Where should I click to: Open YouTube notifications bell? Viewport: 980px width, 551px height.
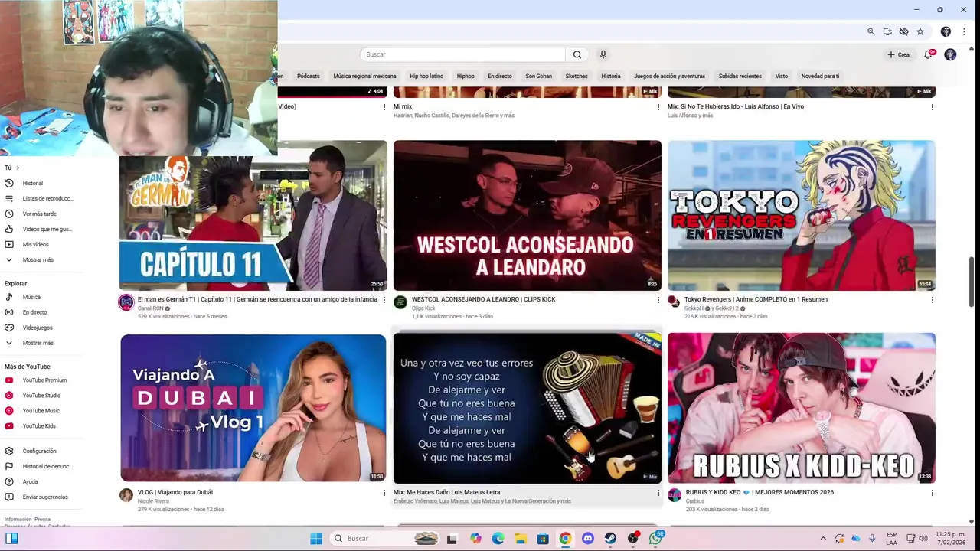pyautogui.click(x=929, y=54)
